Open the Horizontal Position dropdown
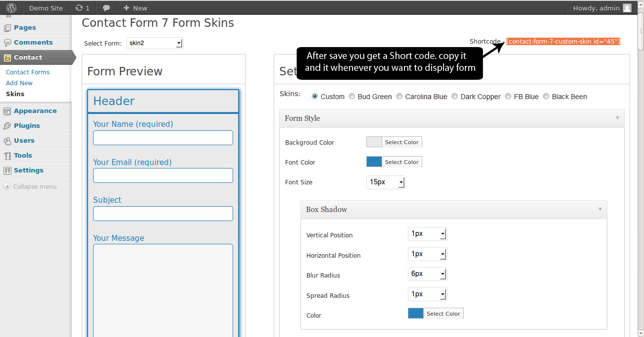 (427, 254)
